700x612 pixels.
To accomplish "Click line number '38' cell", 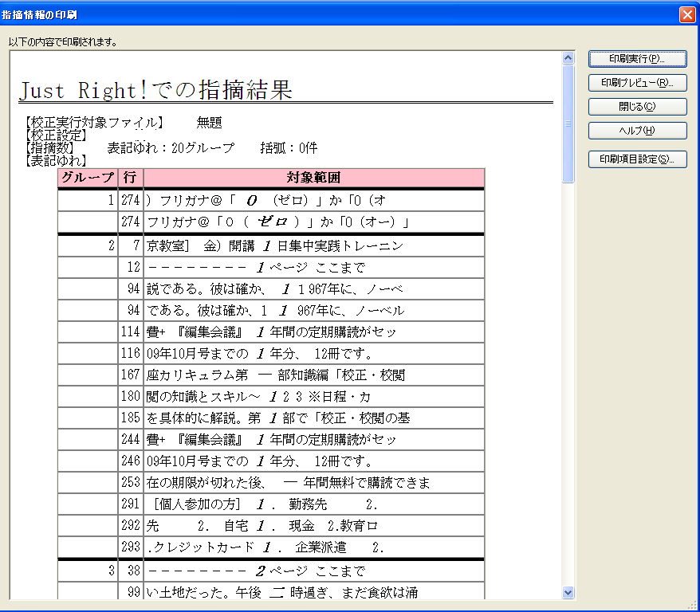I will pyautogui.click(x=131, y=571).
